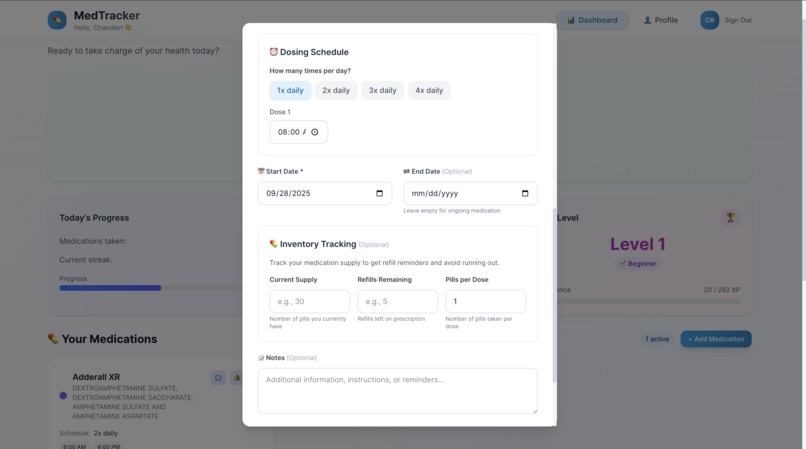Open the clock picker for Dose 1
806x449 pixels.
315,132
